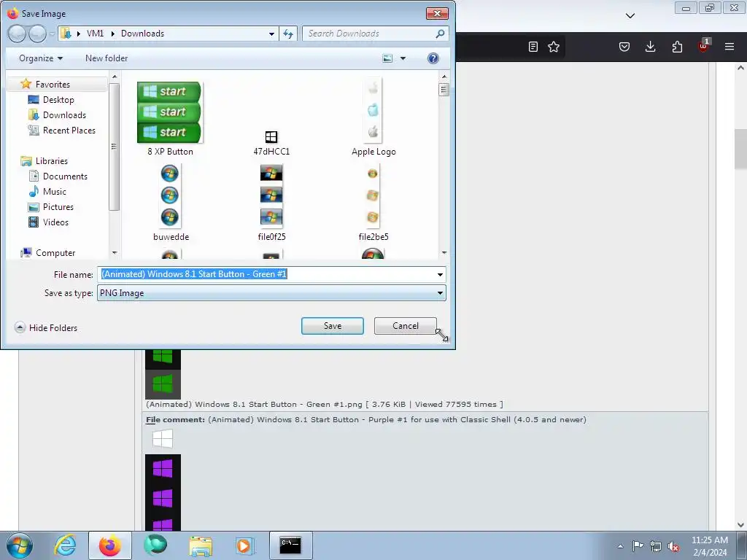Click the file list scrollbar up arrow
The height and width of the screenshot is (560, 747).
coord(444,76)
